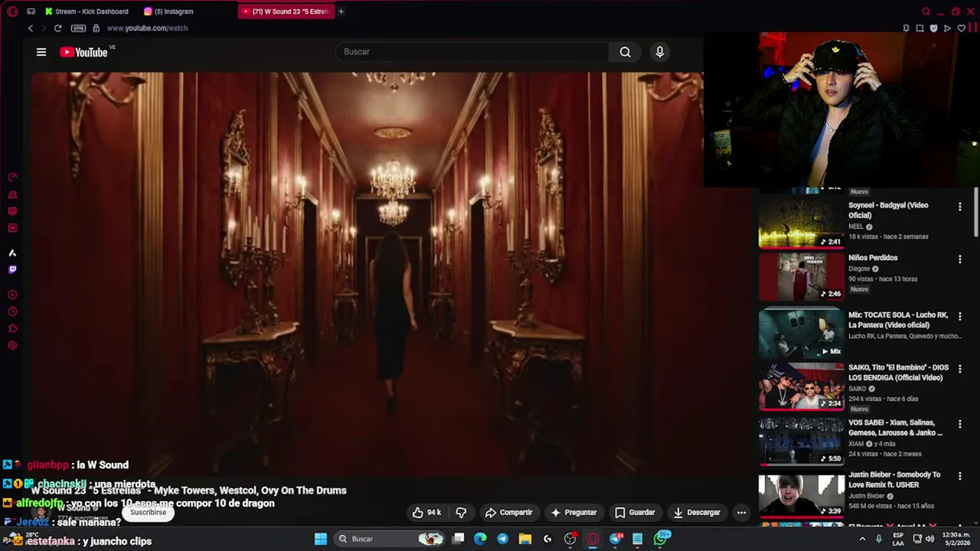Open Aria AI icon in Opera sidebar
The width and height of the screenshot is (980, 551).
coord(12,253)
